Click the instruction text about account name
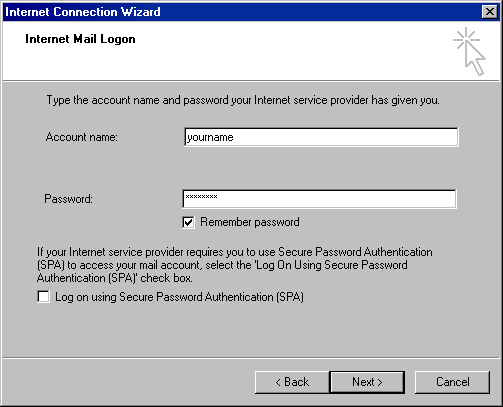503x407 pixels. 243,100
